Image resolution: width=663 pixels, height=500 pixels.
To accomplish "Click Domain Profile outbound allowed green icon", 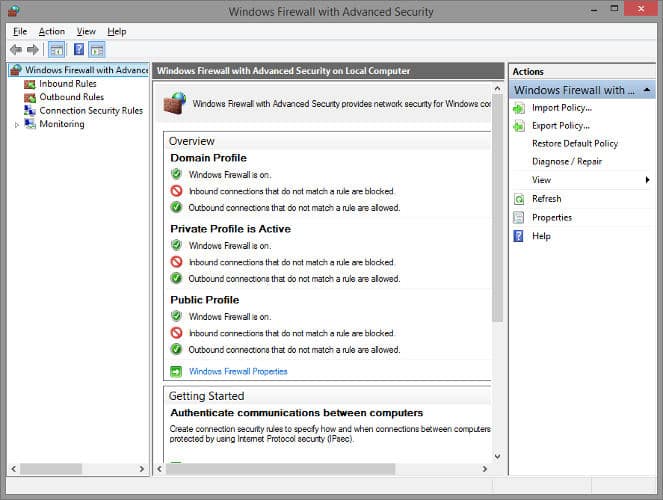I will click(176, 207).
